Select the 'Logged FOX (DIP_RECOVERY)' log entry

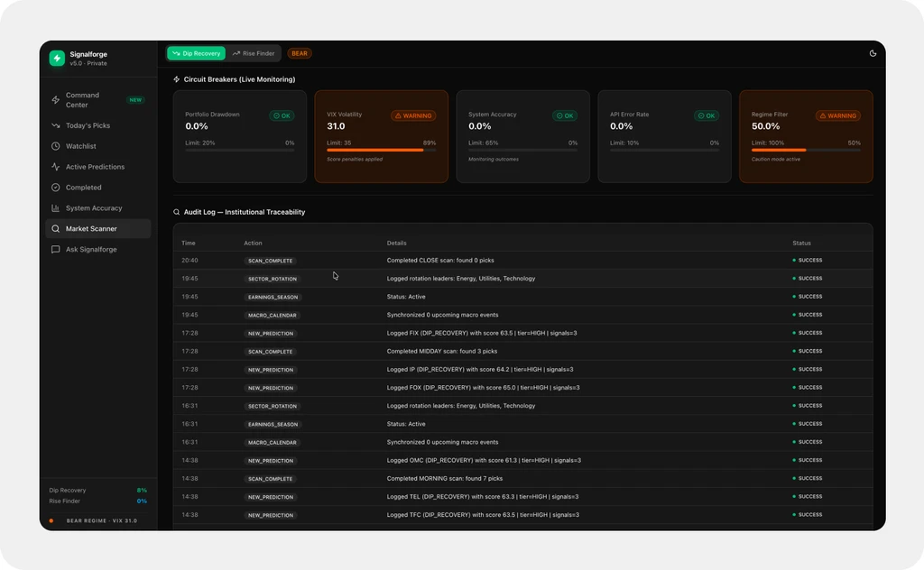pos(484,388)
